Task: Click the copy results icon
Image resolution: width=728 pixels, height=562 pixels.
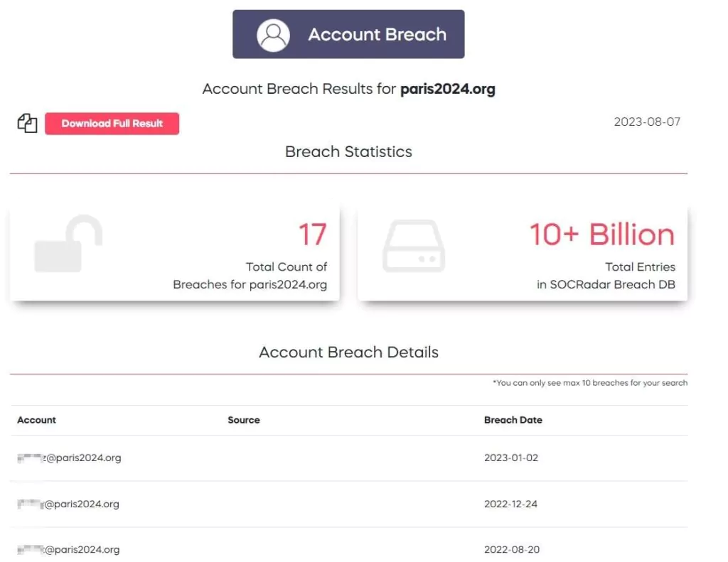Action: pos(28,124)
